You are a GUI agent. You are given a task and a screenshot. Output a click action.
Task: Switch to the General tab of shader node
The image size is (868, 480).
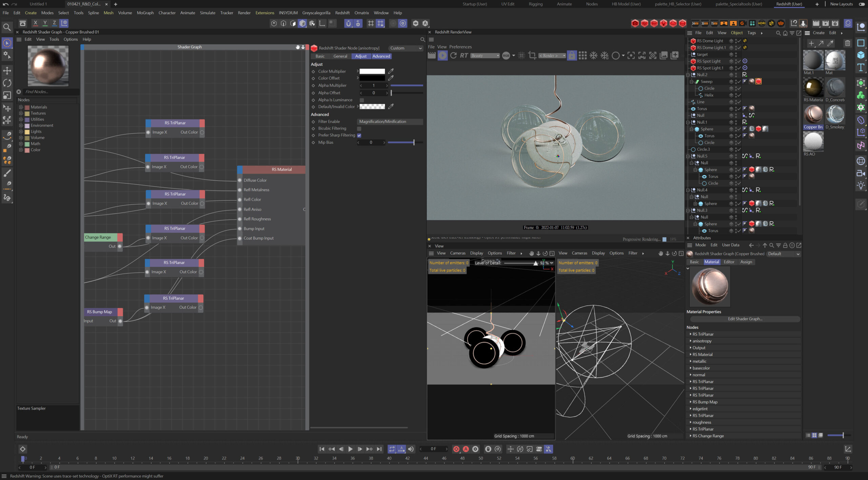point(340,56)
